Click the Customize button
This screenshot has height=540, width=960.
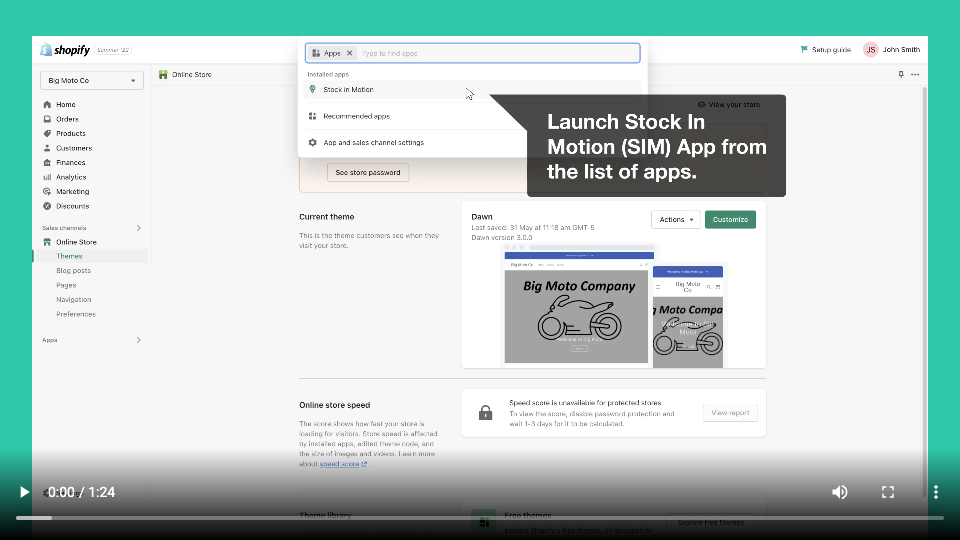click(x=730, y=219)
